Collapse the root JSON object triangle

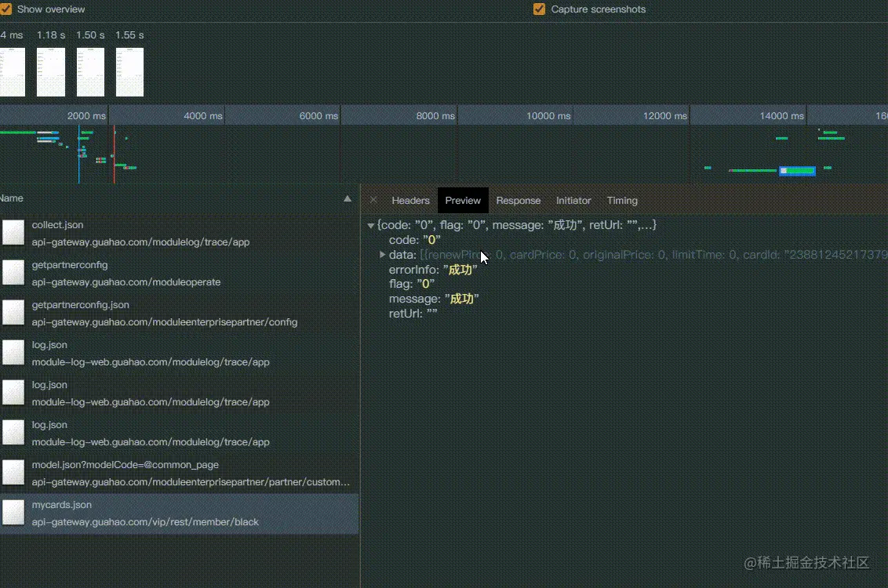coord(370,225)
